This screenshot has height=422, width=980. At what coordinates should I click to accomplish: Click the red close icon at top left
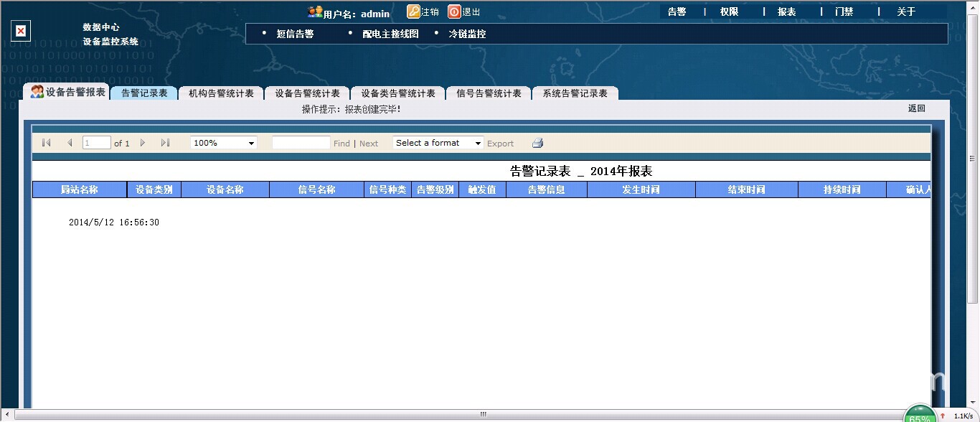coord(20,31)
